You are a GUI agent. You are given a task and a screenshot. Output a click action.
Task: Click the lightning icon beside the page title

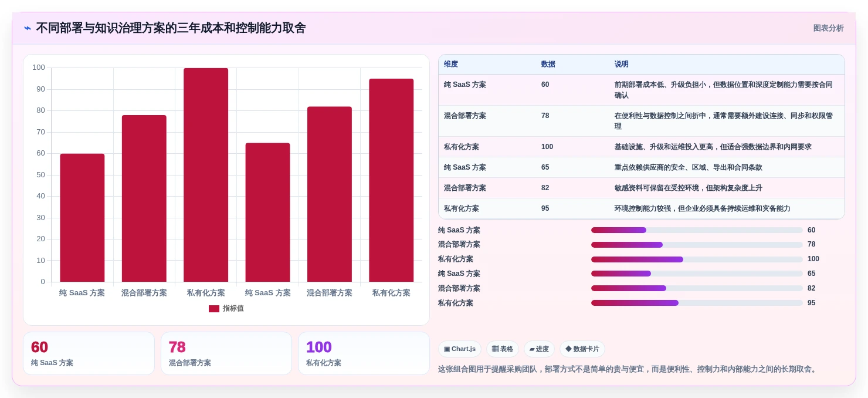coord(28,28)
